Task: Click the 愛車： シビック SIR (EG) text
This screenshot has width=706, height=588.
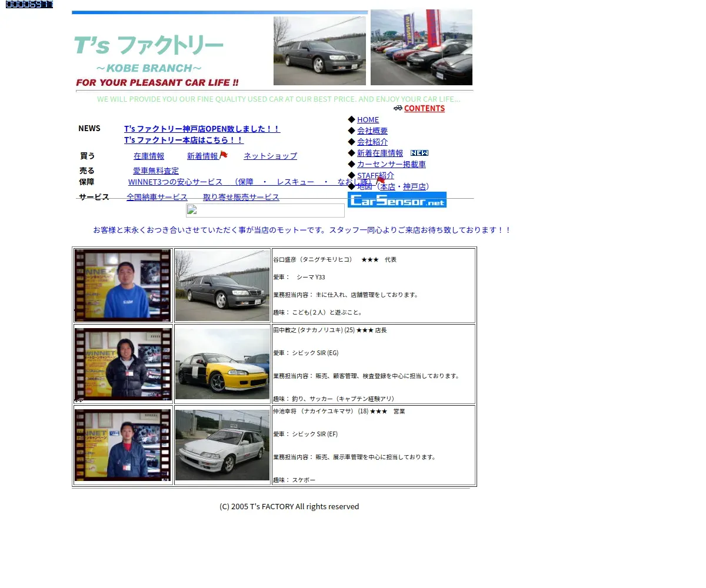Action: coord(306,353)
